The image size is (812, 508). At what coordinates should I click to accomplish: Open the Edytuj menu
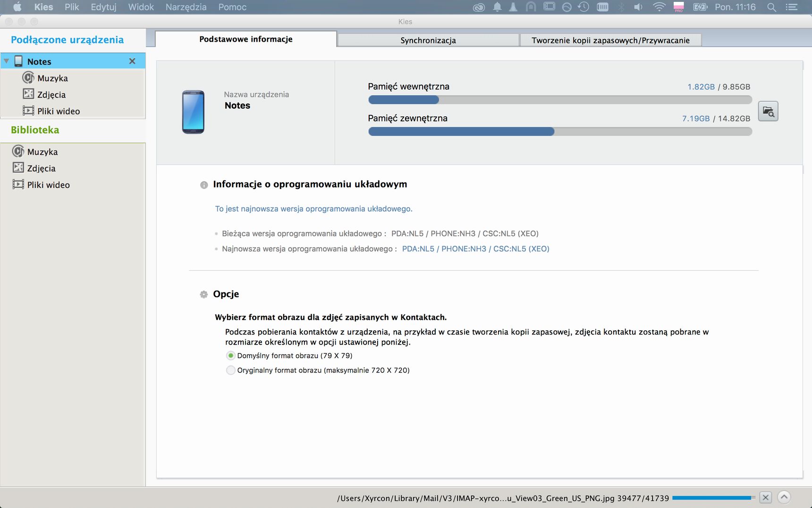(103, 7)
